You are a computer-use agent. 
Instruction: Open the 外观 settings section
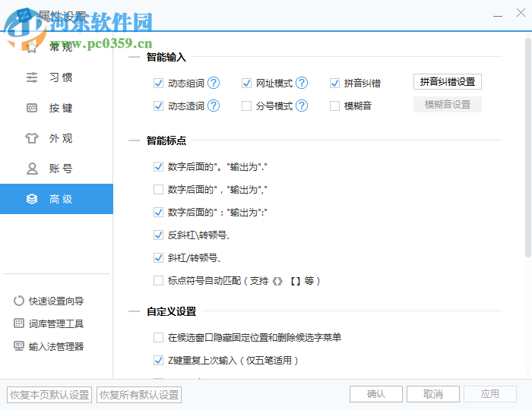click(56, 138)
